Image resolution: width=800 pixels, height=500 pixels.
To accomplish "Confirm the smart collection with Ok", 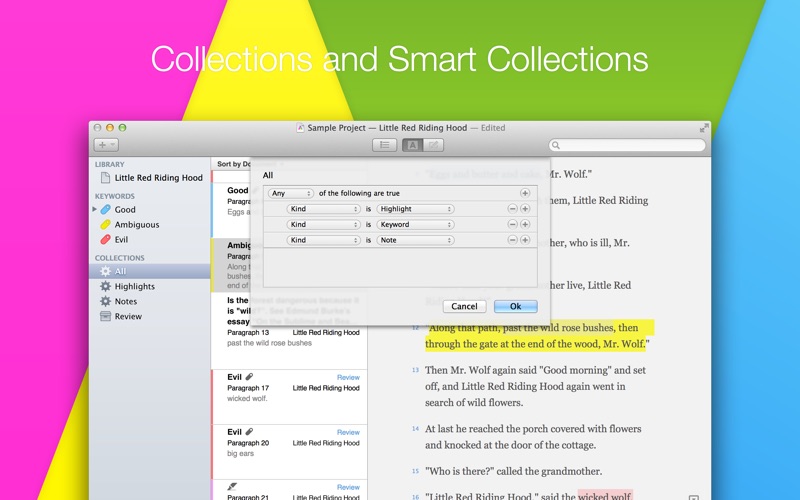I will (x=515, y=307).
